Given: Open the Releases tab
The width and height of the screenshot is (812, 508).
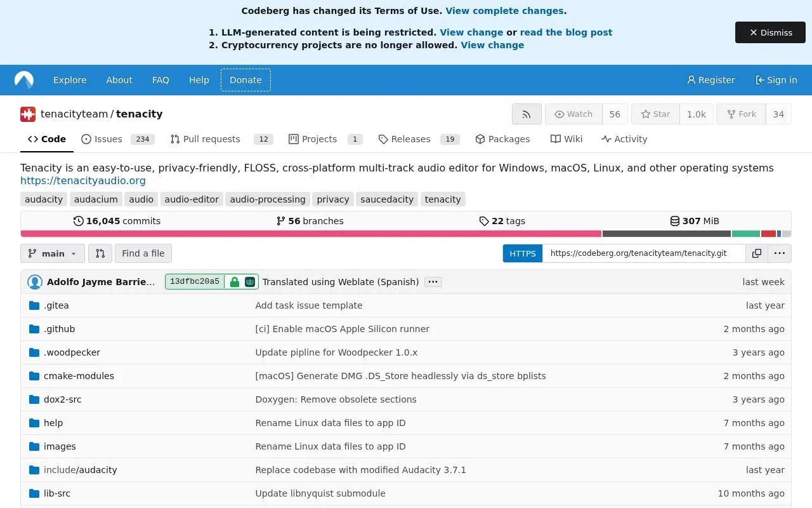Looking at the screenshot, I should (419, 139).
